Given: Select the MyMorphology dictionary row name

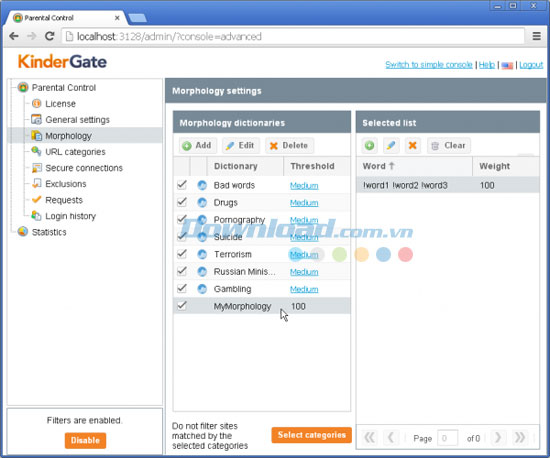Looking at the screenshot, I should point(242,307).
